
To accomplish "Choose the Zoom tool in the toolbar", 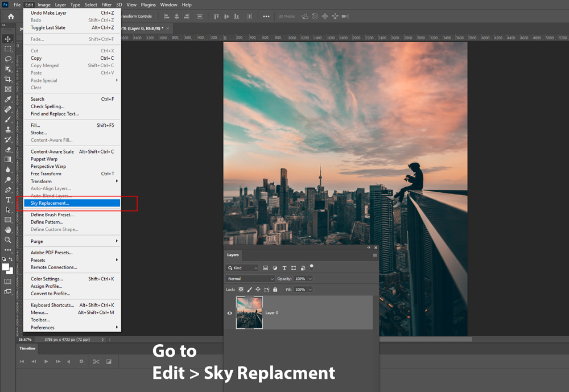I will point(8,240).
